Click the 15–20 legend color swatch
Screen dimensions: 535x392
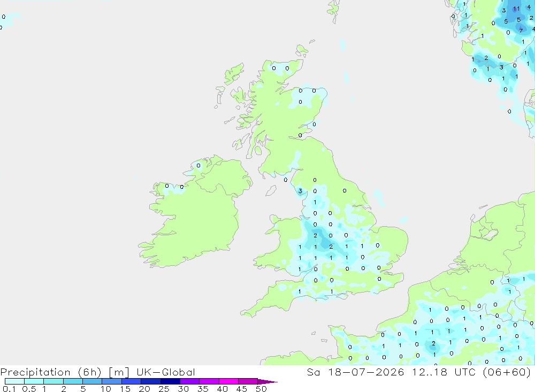coord(132,381)
